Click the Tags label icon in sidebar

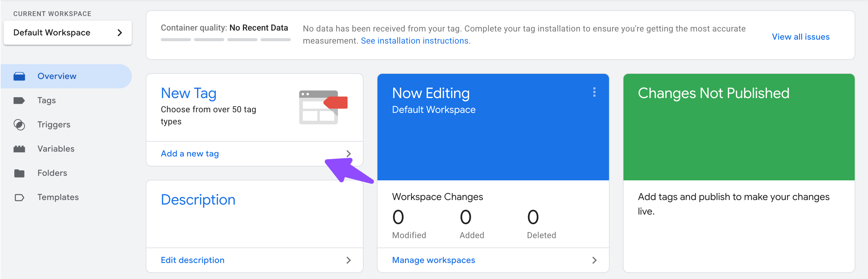[x=19, y=100]
